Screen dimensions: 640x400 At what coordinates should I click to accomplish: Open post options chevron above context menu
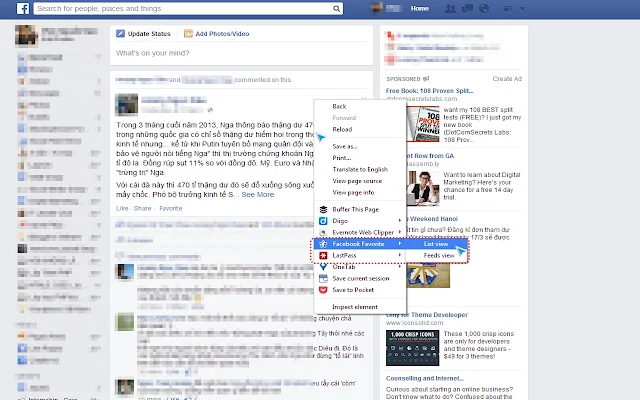(364, 98)
